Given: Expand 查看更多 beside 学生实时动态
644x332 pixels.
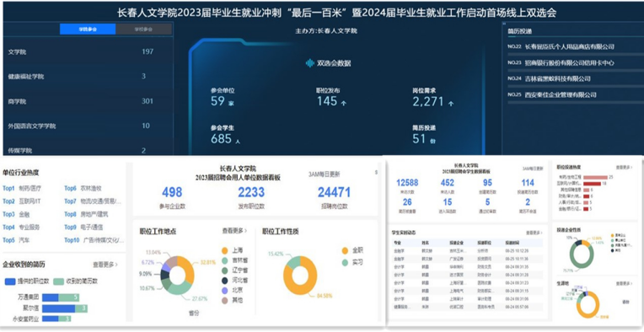Looking at the screenshot, I should pos(534,233).
